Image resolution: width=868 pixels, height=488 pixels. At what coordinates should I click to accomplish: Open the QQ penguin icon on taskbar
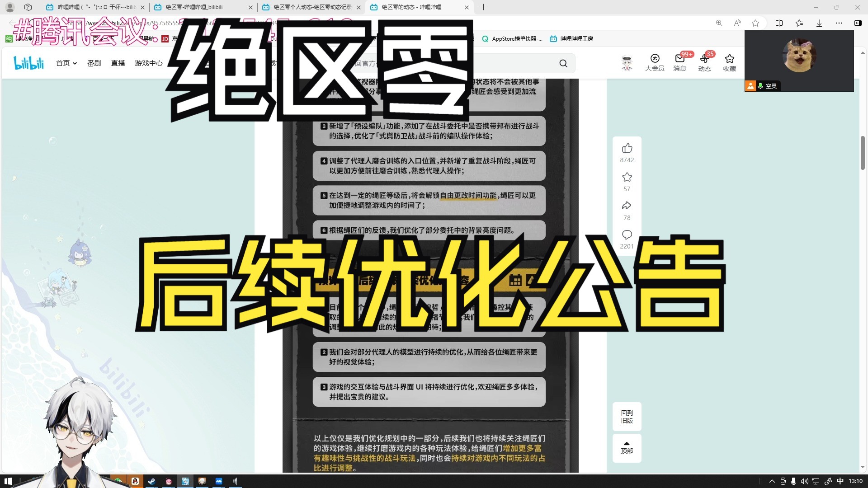[x=135, y=481]
